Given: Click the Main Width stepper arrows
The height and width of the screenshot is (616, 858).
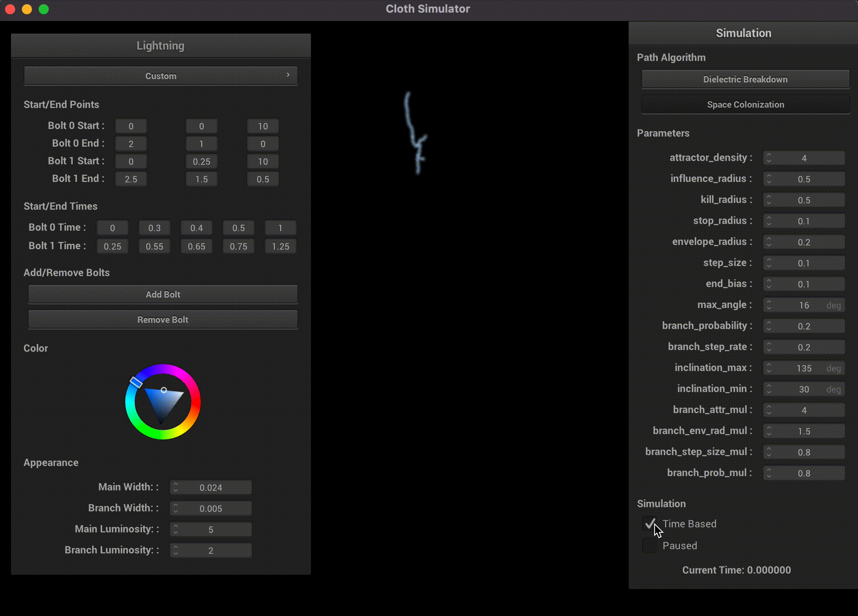Looking at the screenshot, I should point(176,487).
